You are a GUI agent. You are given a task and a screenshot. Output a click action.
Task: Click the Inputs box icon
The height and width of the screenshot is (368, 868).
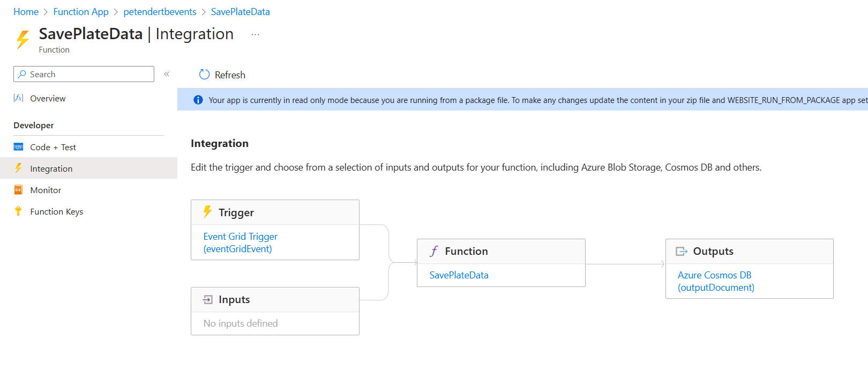208,299
